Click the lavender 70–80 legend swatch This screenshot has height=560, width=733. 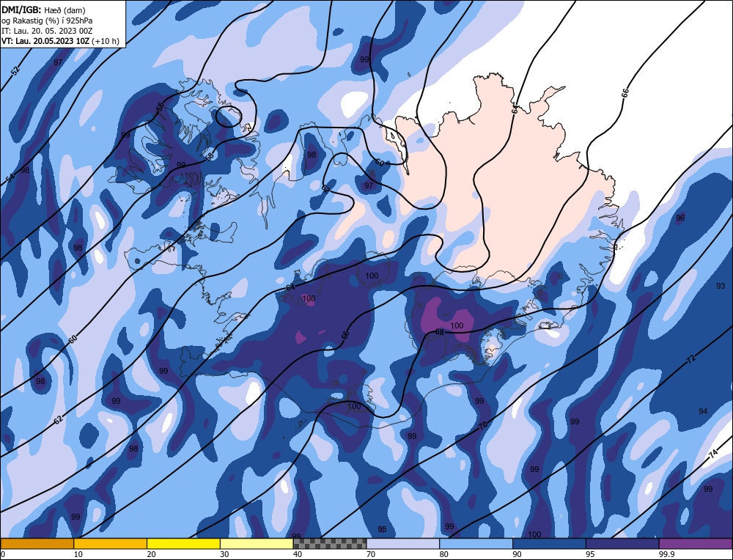pyautogui.click(x=403, y=543)
